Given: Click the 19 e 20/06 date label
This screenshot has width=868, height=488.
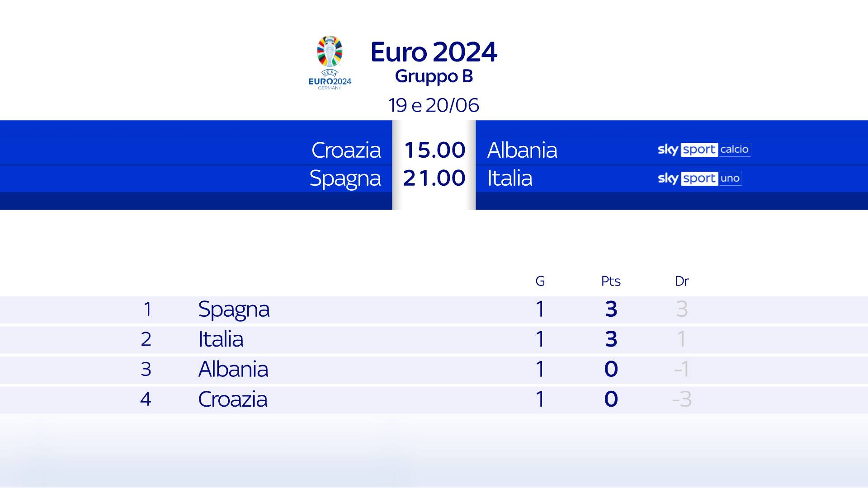Looking at the screenshot, I should pos(434,105).
